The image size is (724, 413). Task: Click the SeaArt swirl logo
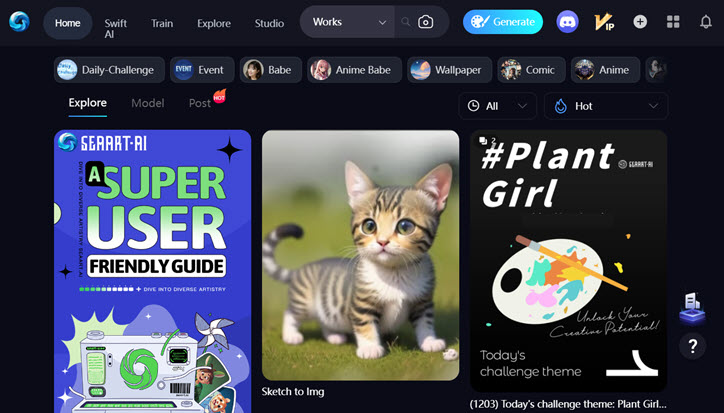(19, 22)
